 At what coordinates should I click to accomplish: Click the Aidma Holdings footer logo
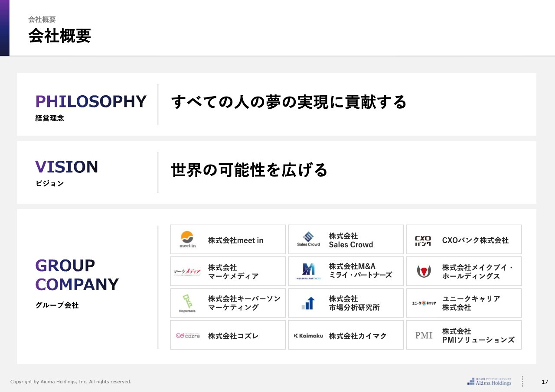click(490, 382)
